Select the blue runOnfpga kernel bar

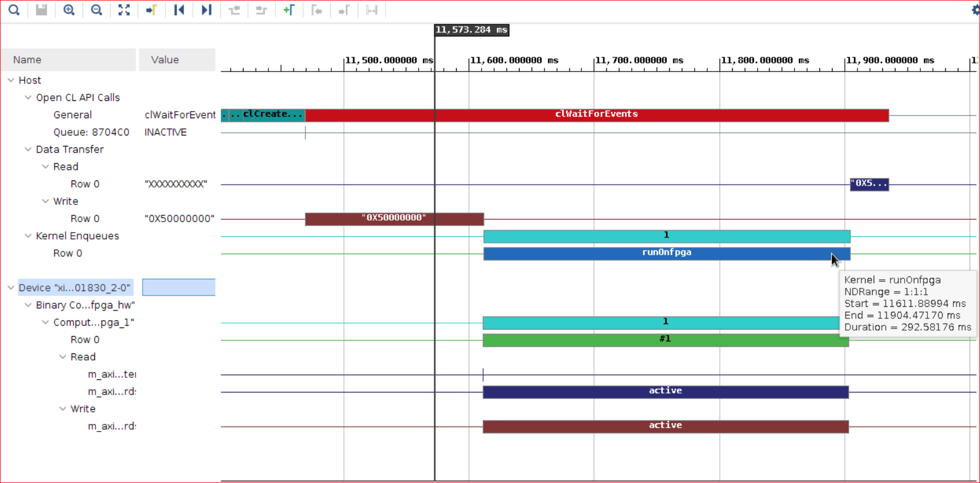666,253
